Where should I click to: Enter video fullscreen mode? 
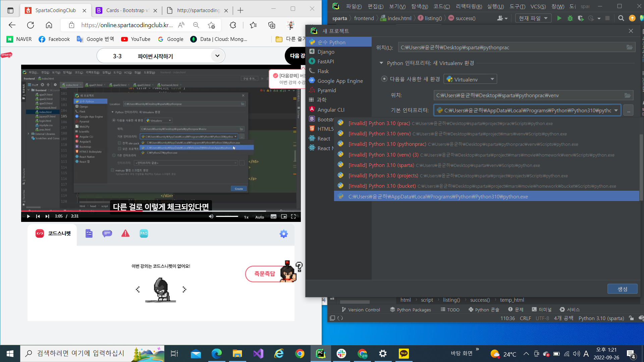coord(293,217)
